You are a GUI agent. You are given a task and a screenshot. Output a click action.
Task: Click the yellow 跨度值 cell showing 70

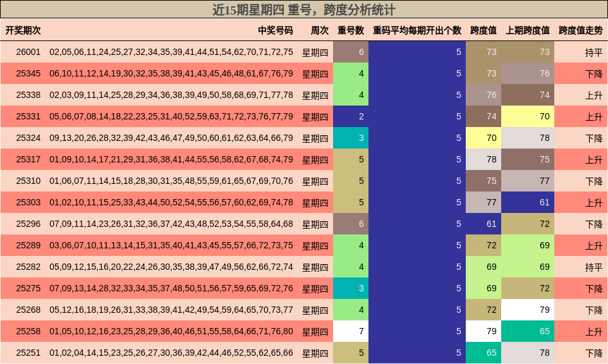click(483, 138)
